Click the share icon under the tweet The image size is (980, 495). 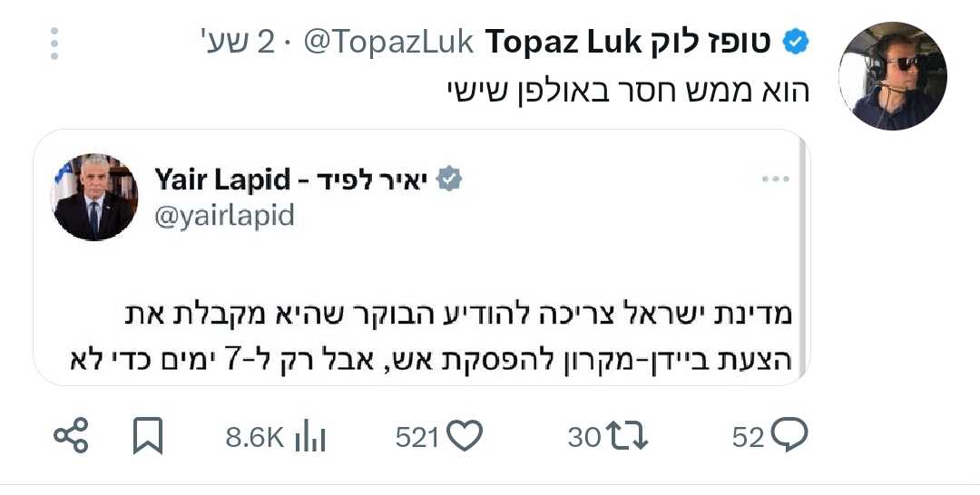point(71,437)
